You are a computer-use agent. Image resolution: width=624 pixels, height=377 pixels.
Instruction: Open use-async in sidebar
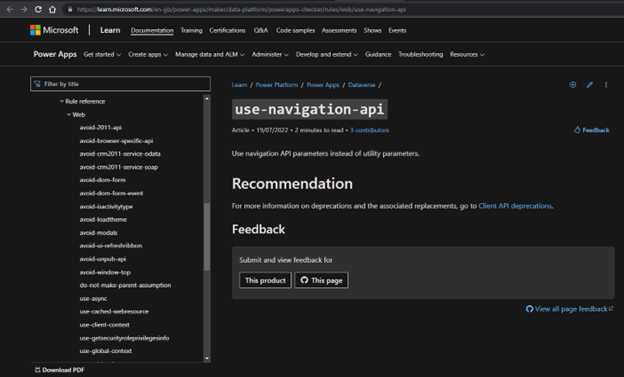pos(93,299)
